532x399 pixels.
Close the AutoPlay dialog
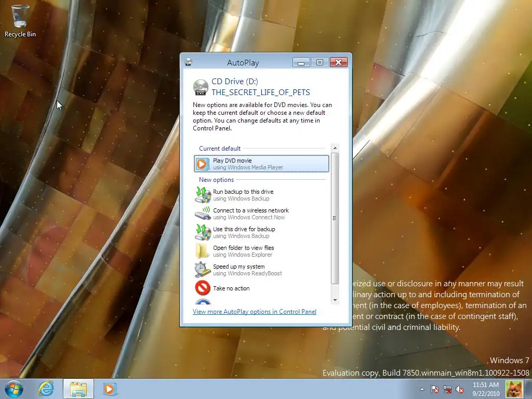(x=338, y=62)
